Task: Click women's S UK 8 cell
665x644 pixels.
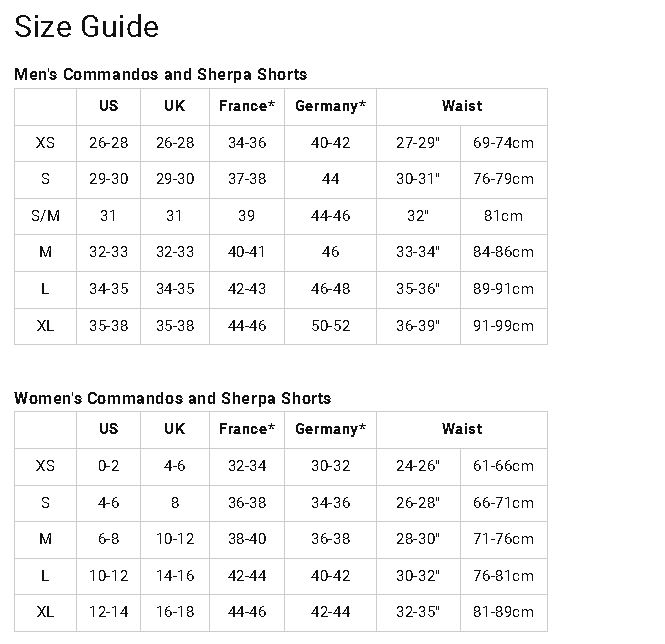Action: click(x=175, y=503)
